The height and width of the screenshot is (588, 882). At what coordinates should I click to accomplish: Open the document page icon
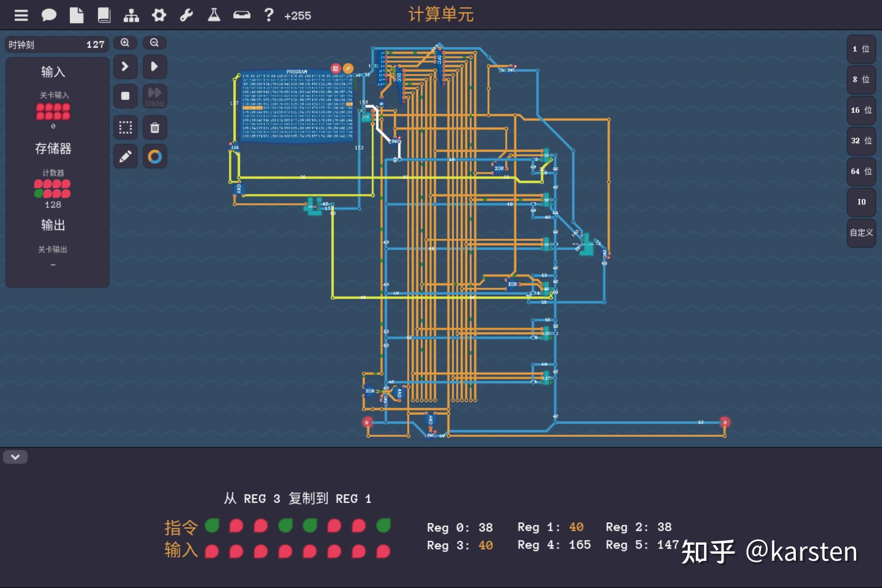point(76,16)
